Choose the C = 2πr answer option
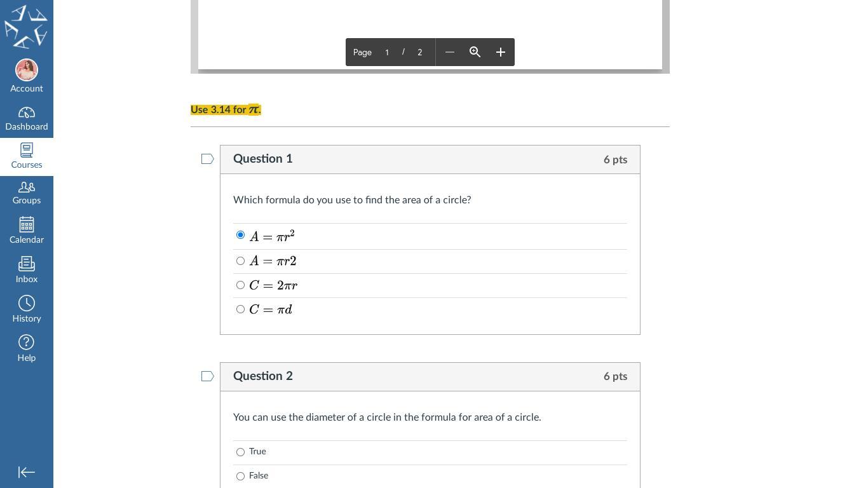This screenshot has width=868, height=488. pos(240,285)
